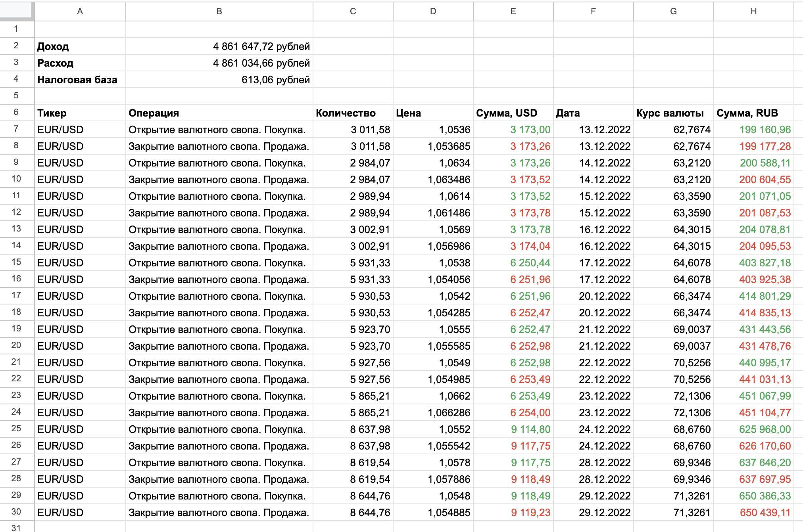Image resolution: width=803 pixels, height=532 pixels.
Task: Click the 'Количество' header cell
Action: (x=353, y=113)
